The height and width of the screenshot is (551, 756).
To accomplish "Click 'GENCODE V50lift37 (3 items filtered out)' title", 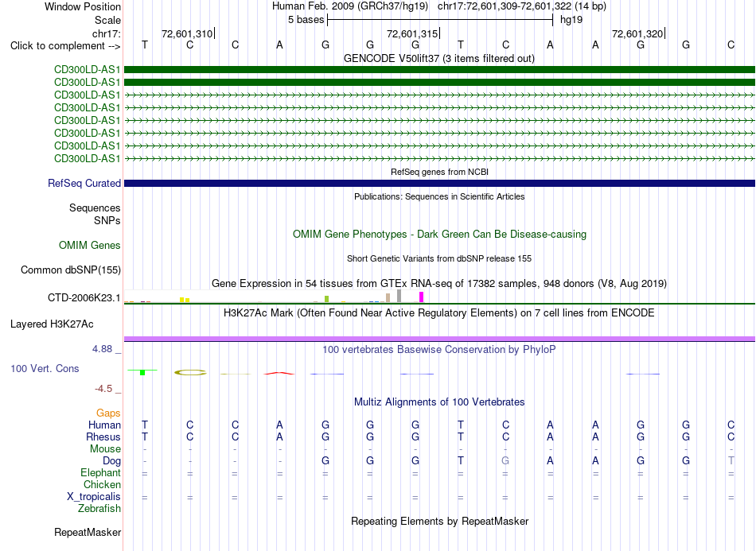I will 439,58.
